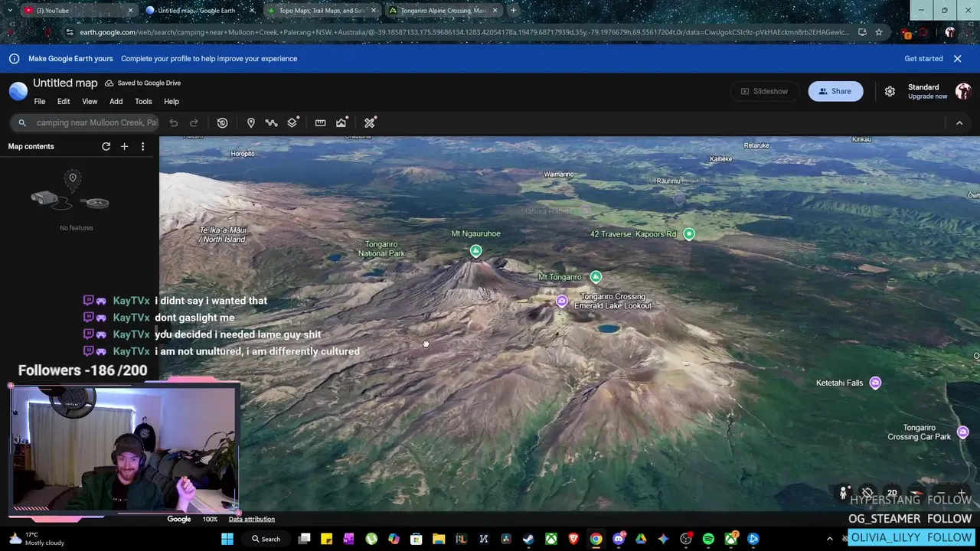Start the Slideshow button

click(x=764, y=91)
